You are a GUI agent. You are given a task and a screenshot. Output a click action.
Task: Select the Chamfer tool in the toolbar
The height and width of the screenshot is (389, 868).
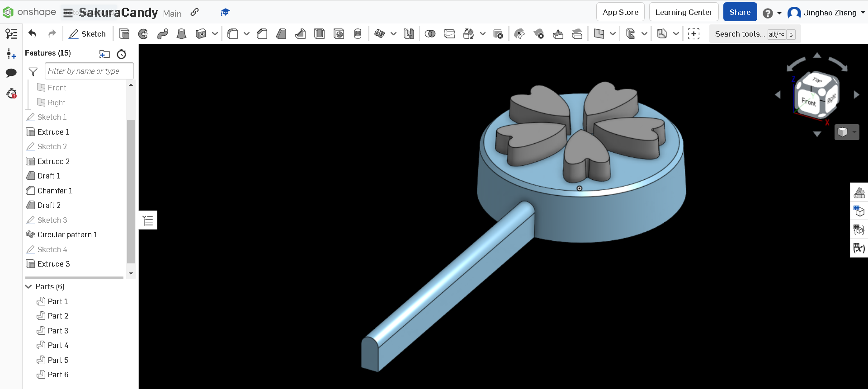tap(262, 34)
